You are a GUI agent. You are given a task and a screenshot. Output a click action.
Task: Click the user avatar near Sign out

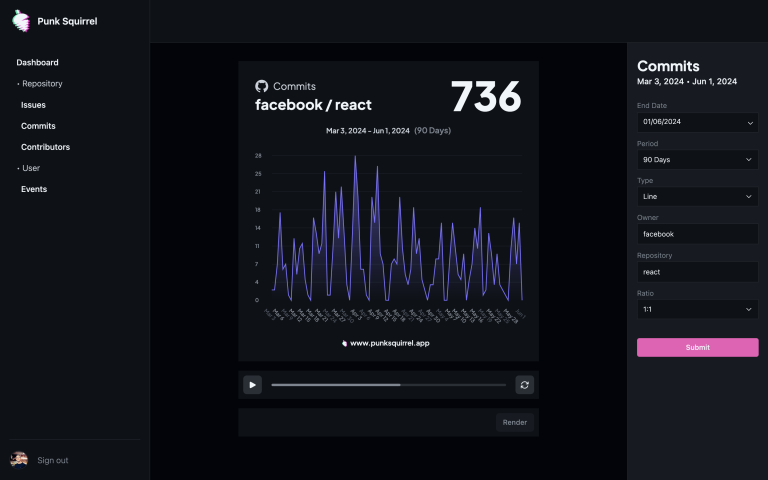(19, 460)
